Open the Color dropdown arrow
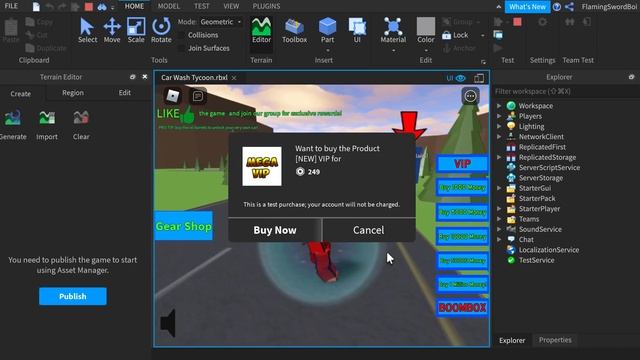This screenshot has width=640, height=360. tap(426, 51)
